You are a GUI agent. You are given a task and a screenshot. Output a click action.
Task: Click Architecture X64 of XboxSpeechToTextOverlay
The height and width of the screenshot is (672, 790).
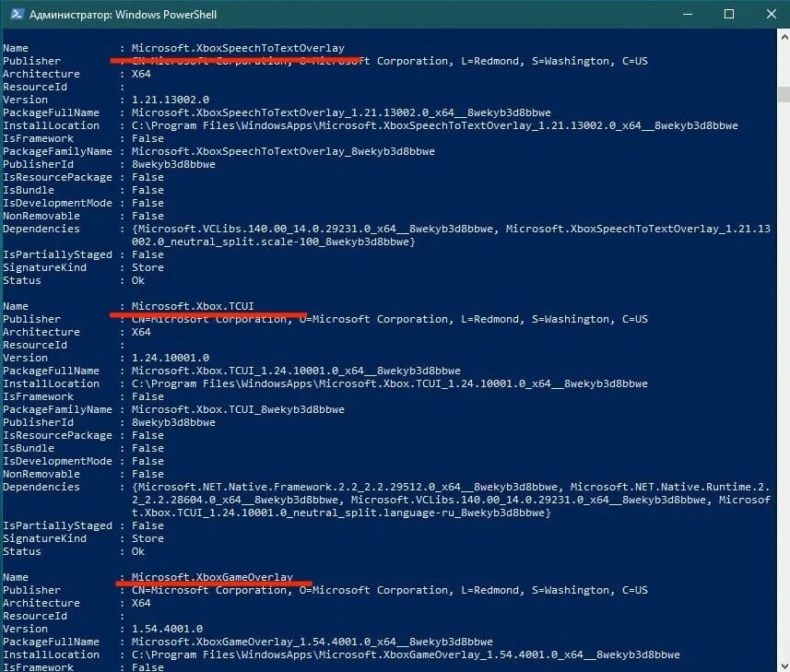[x=141, y=74]
